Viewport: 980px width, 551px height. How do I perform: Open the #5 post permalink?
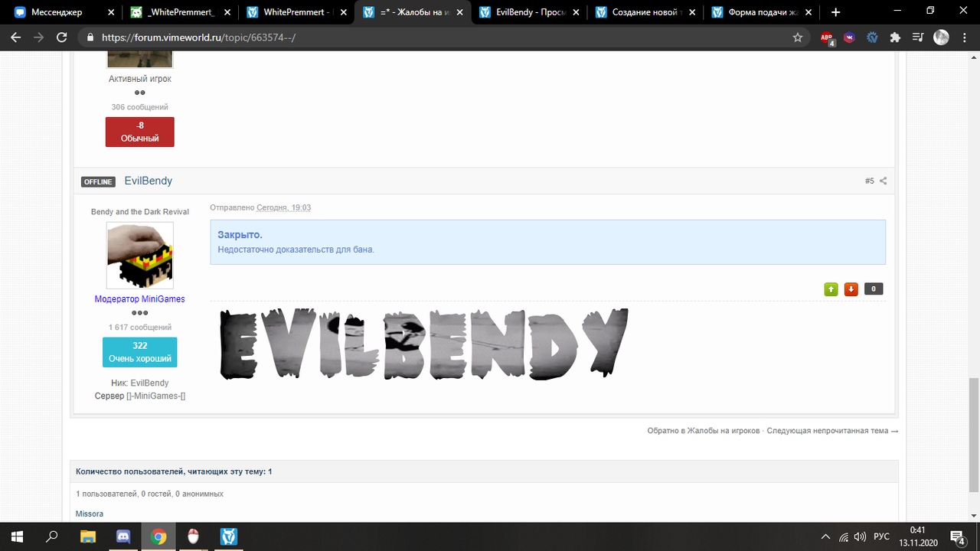point(869,181)
